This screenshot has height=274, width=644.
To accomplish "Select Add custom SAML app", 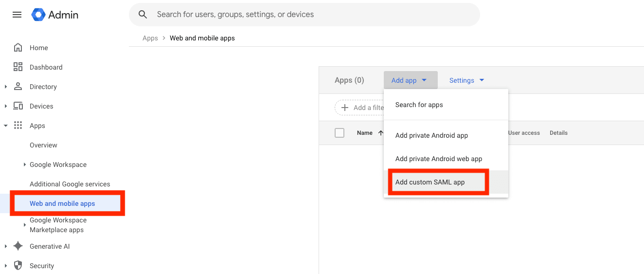I will tap(430, 182).
